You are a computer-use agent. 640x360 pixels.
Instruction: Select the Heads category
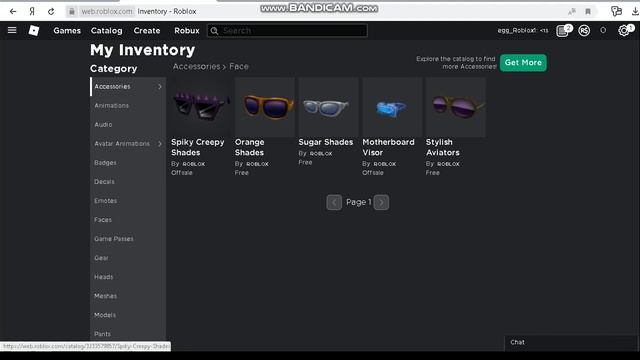coord(103,277)
